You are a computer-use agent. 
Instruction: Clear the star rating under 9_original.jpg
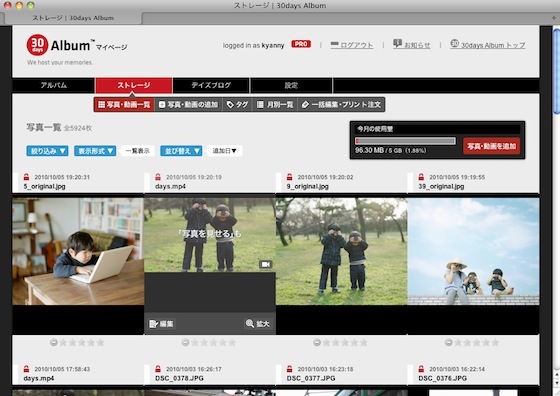[317, 342]
